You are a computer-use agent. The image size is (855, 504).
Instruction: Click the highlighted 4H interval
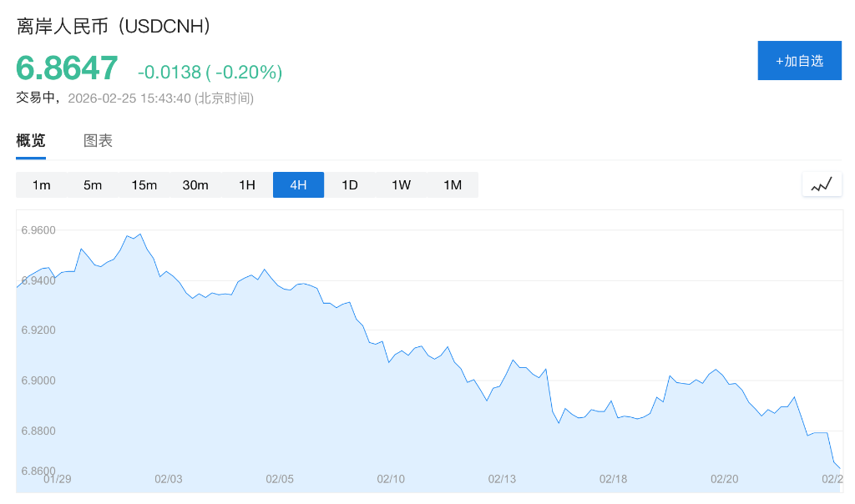pos(298,185)
